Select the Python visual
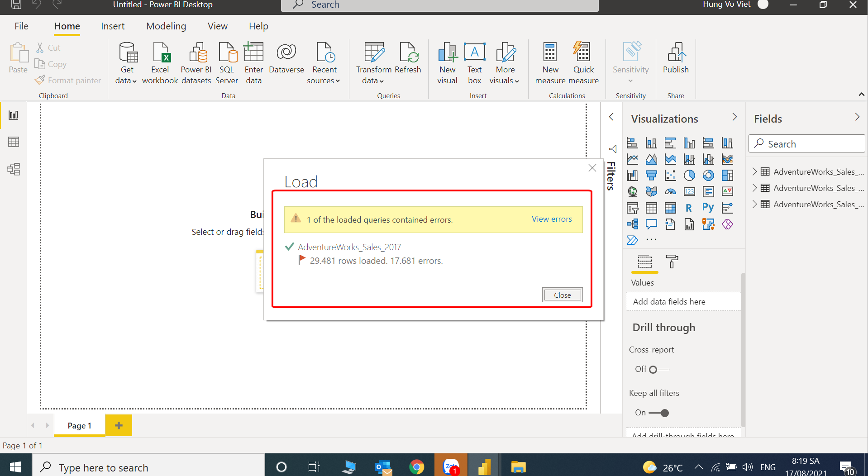Image resolution: width=868 pixels, height=476 pixels. tap(708, 208)
